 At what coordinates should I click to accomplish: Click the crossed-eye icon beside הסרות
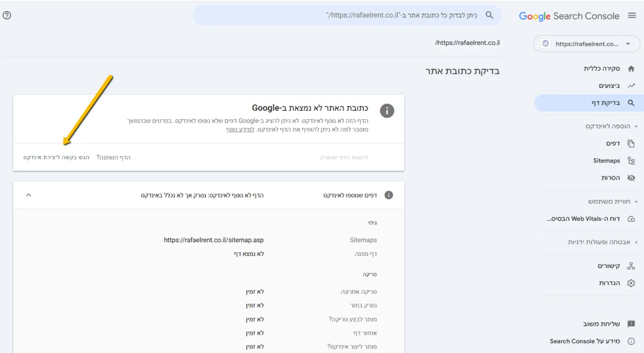(x=631, y=178)
